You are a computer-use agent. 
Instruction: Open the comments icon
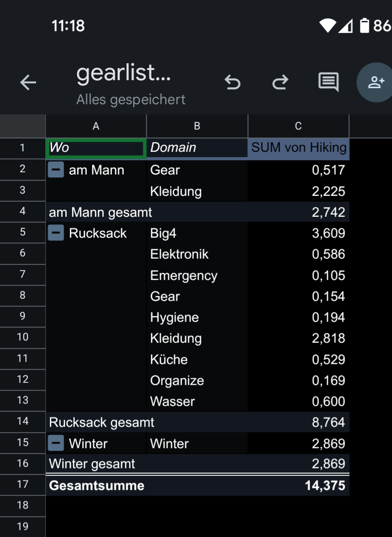328,82
